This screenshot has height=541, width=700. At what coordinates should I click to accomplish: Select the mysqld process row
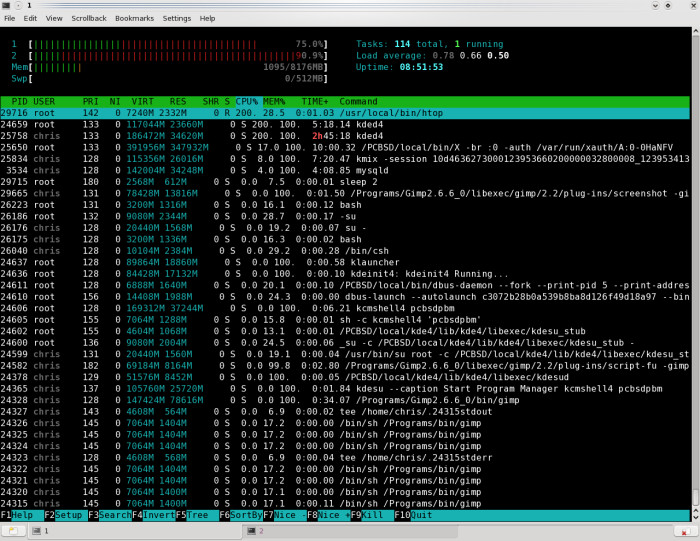point(345,171)
